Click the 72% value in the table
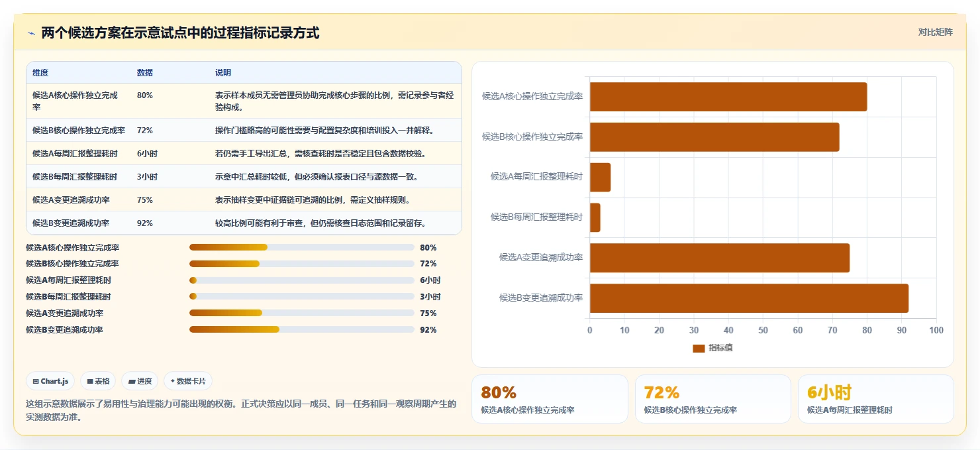 pos(145,131)
